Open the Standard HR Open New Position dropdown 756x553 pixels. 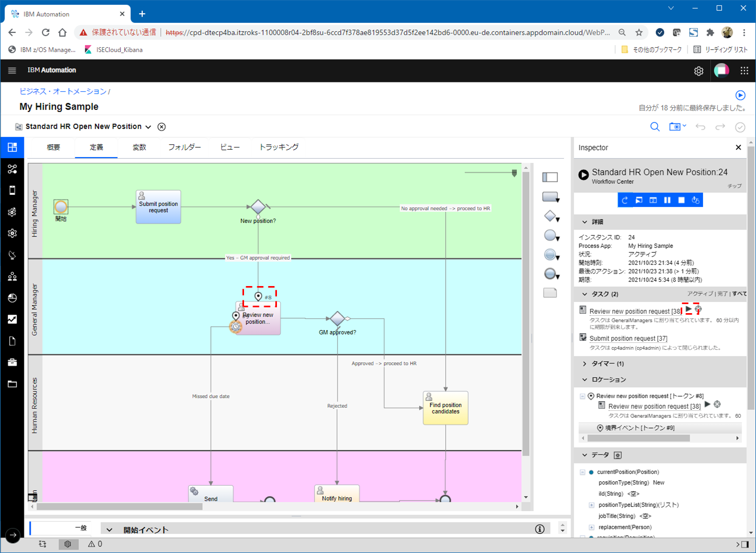148,127
